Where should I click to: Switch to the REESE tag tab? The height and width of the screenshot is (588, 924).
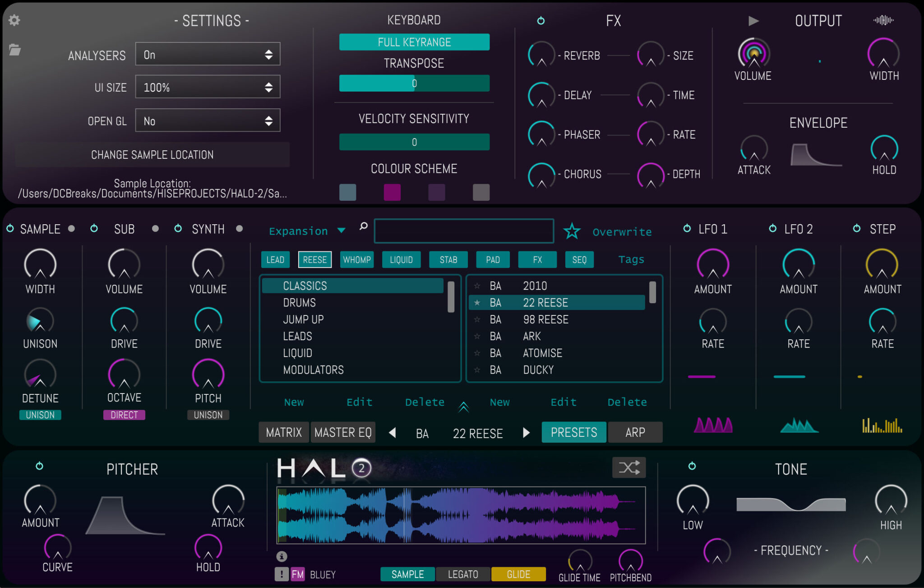tap(315, 259)
